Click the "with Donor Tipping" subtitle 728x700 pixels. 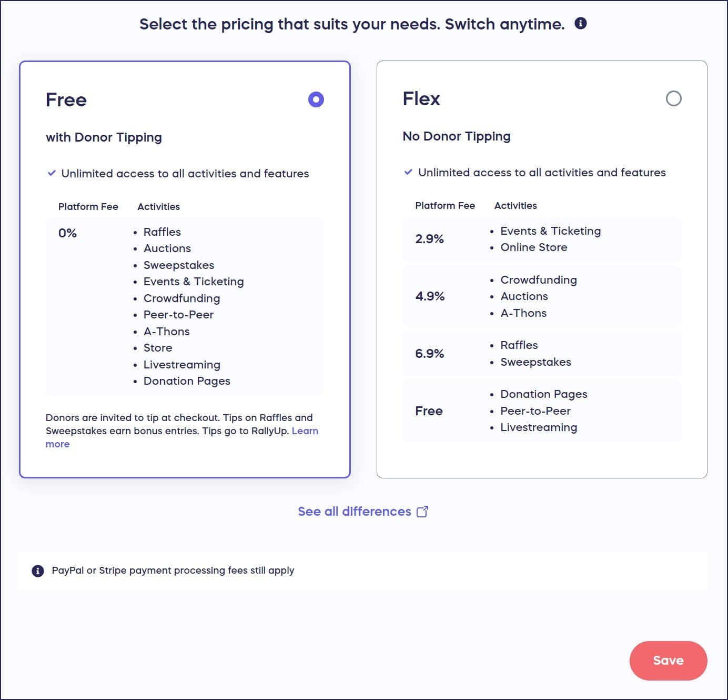point(104,137)
